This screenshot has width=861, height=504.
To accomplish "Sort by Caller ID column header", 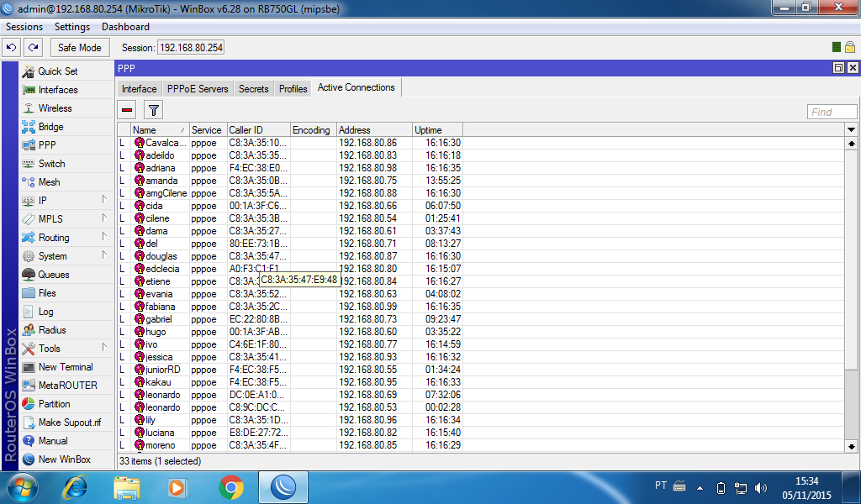I will tap(258, 130).
